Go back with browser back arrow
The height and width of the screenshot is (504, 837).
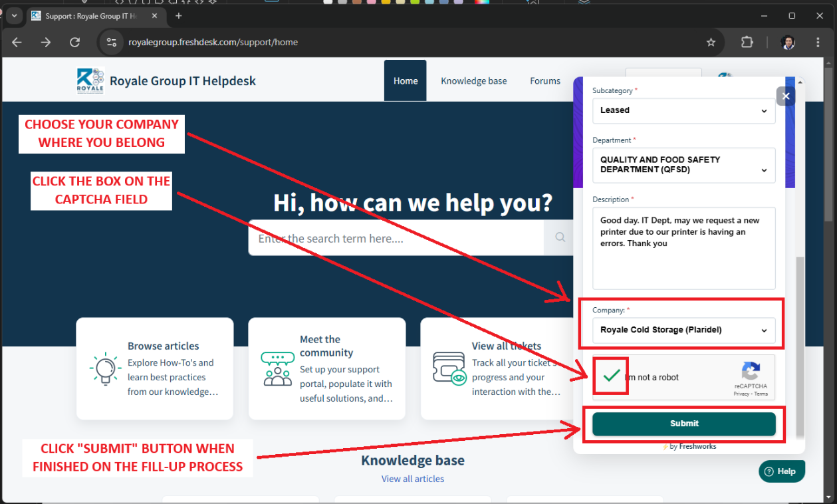point(17,42)
